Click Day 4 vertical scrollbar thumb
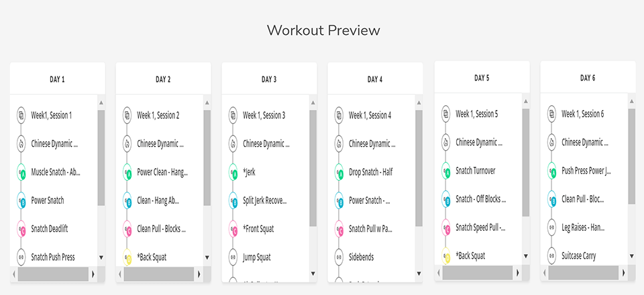The width and height of the screenshot is (644, 295). (419, 168)
